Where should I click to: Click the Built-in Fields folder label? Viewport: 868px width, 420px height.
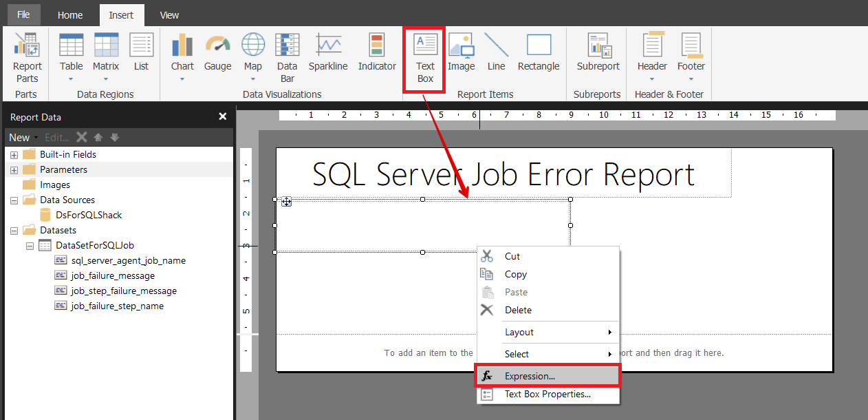pyautogui.click(x=68, y=155)
